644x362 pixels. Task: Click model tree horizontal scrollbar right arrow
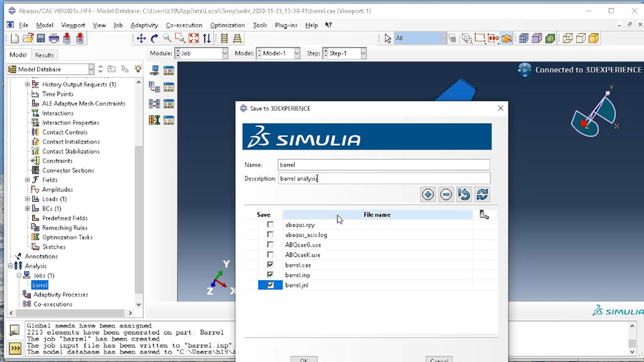coord(130,313)
